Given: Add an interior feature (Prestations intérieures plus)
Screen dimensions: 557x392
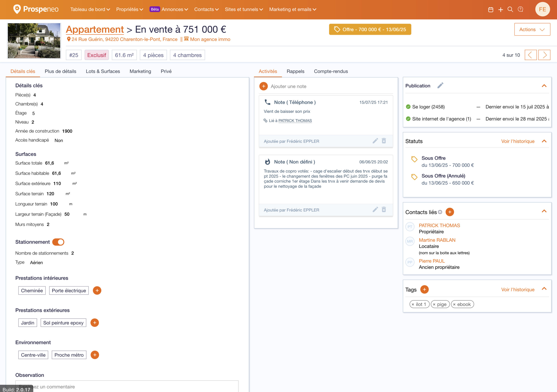Looking at the screenshot, I should coord(97,290).
